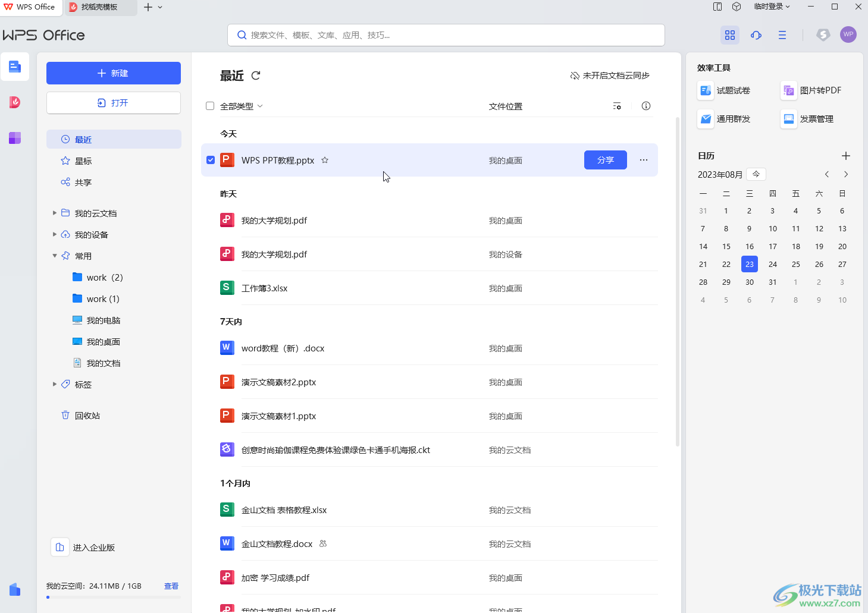Jump to today with the 今 button
Screen dimensions: 868x613
[x=756, y=174]
